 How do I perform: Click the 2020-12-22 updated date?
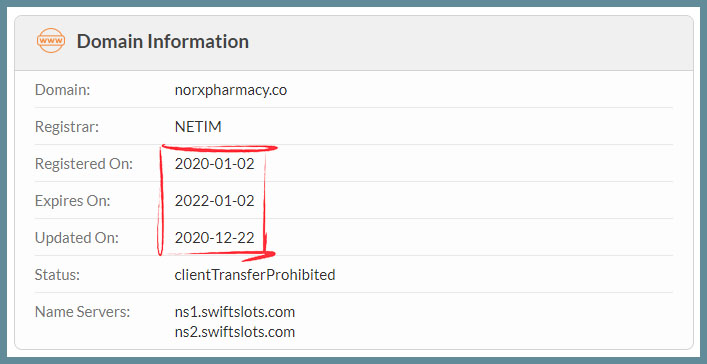(215, 238)
